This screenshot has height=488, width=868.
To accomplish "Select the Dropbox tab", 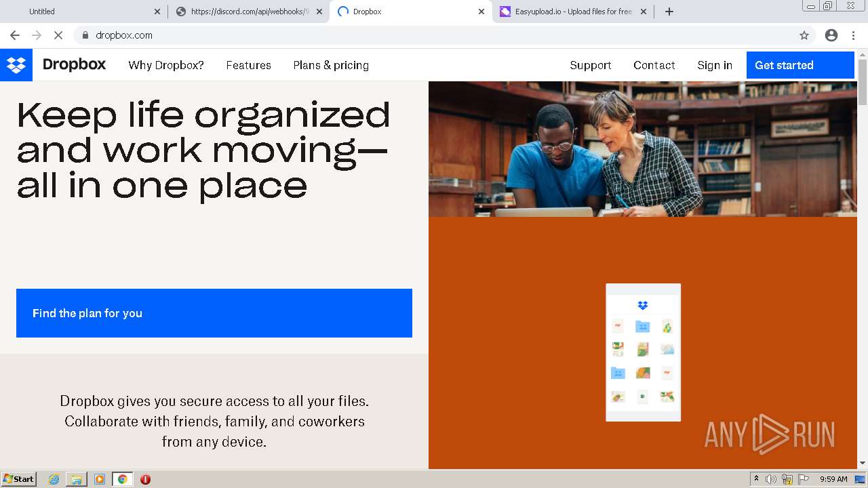I will [411, 12].
